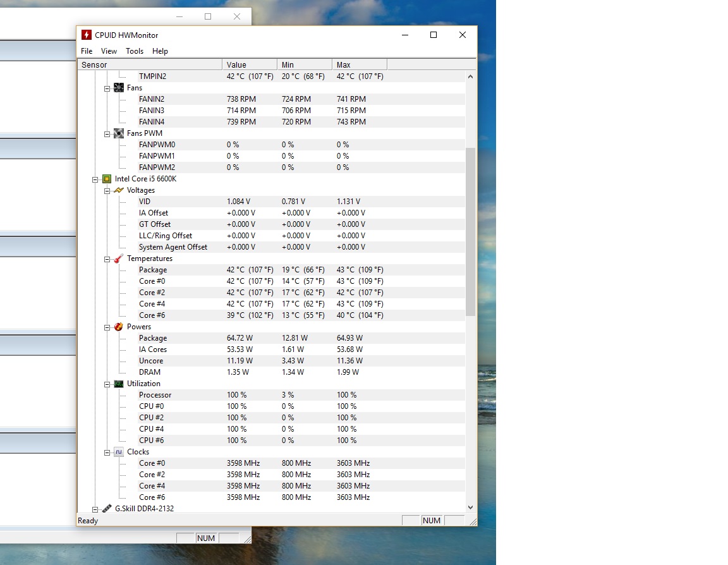728x565 pixels.
Task: Click the Temperatures thermometer icon
Action: pyautogui.click(x=118, y=258)
